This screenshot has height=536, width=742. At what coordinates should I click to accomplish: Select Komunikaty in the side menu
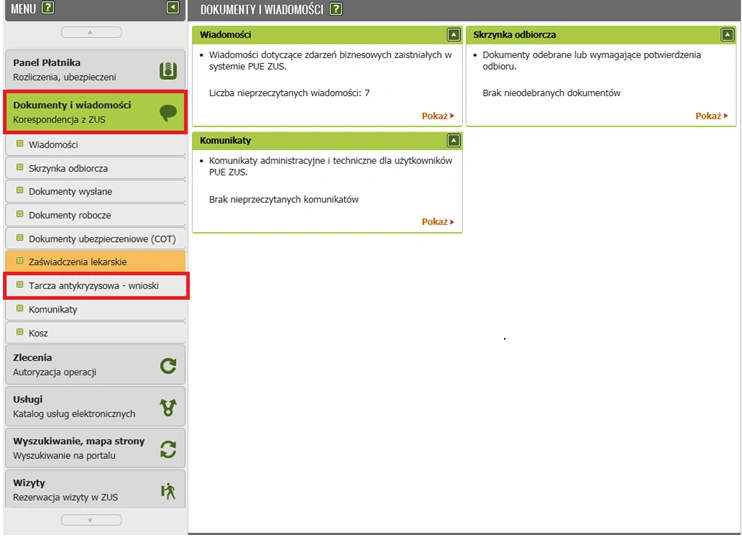[95, 309]
